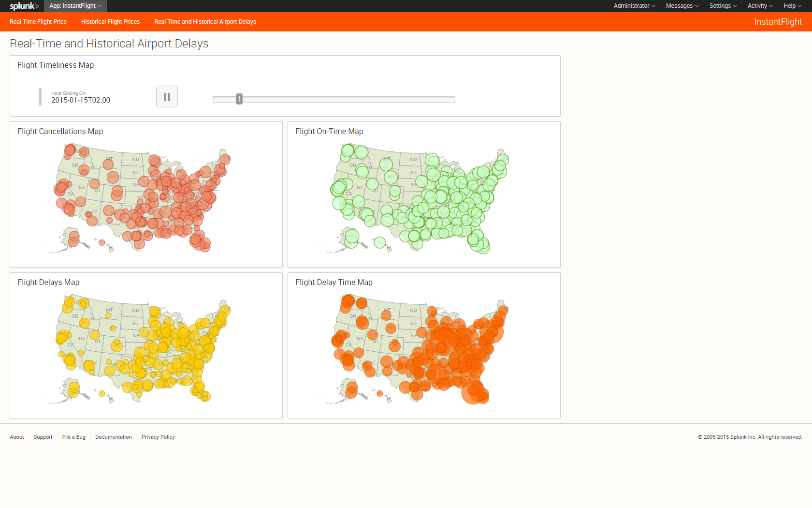Click the page heading Real-Time and Historical Airport Delays
The width and height of the screenshot is (812, 508).
[x=109, y=44]
